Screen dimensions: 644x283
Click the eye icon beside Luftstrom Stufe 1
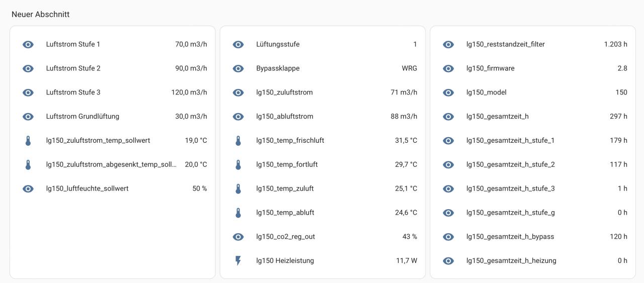click(x=28, y=44)
